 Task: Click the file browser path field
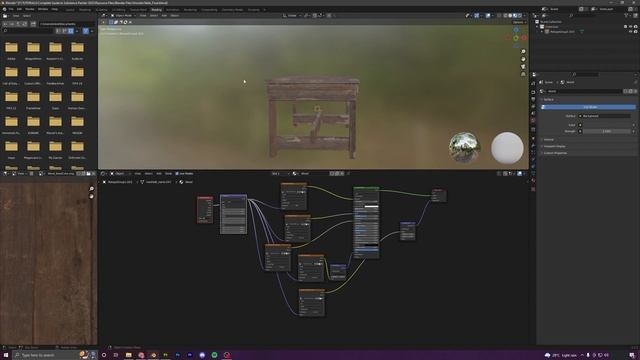tap(67, 24)
